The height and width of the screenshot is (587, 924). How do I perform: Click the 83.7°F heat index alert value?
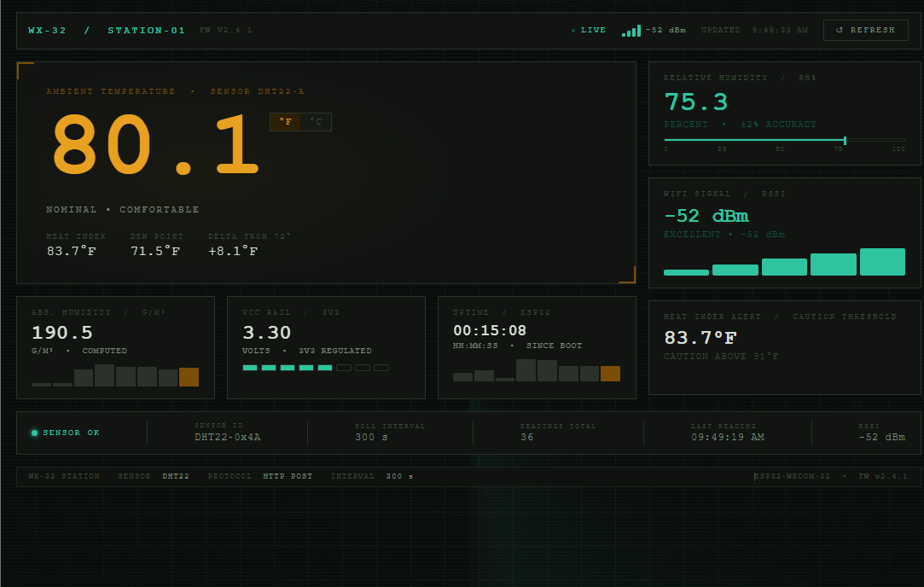[700, 338]
